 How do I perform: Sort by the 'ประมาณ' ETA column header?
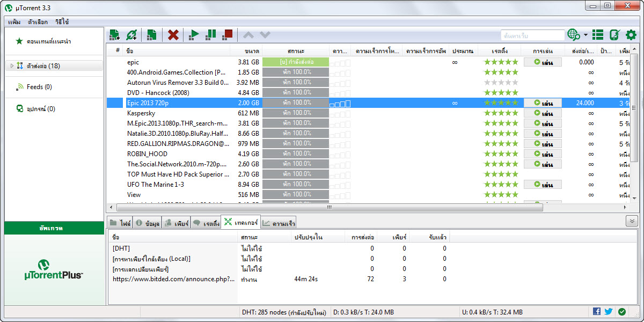click(x=463, y=51)
